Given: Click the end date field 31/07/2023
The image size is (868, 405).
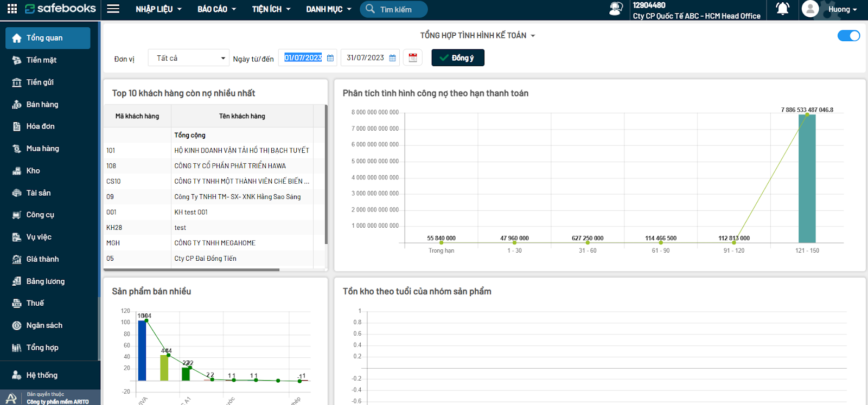Looking at the screenshot, I should click(x=365, y=58).
